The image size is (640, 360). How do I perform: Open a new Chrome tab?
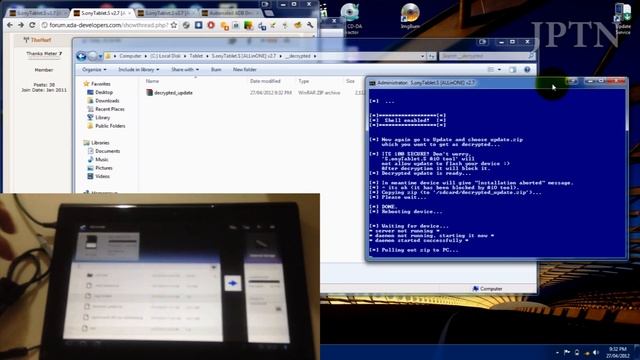coord(269,13)
